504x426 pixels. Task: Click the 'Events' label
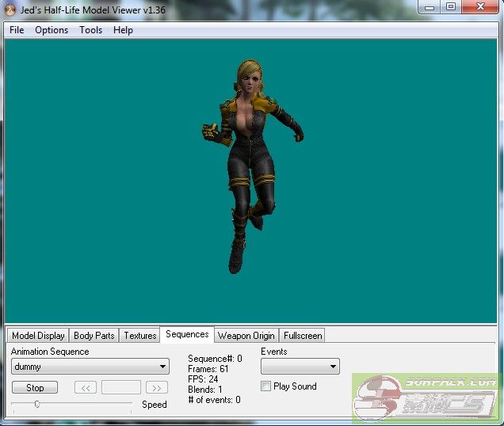point(274,352)
